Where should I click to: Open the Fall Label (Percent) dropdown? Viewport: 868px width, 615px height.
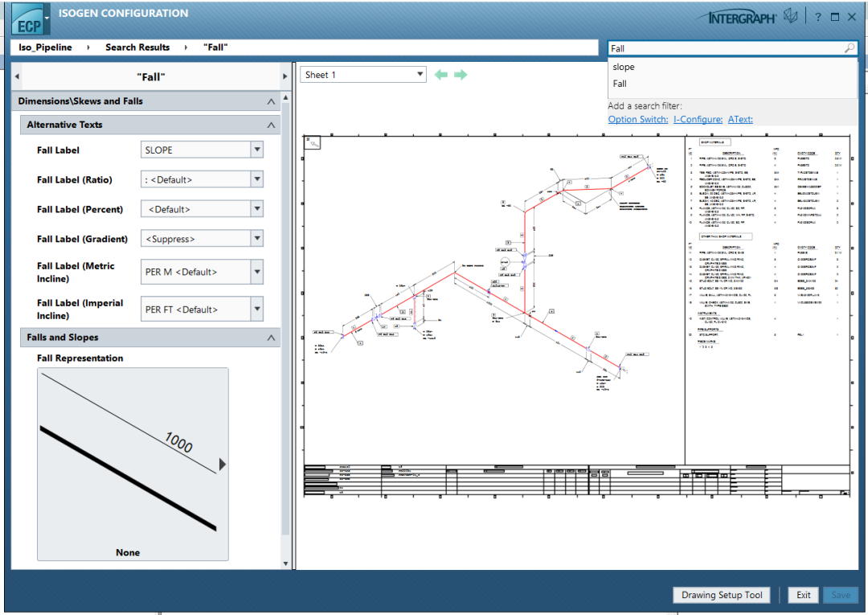(257, 209)
